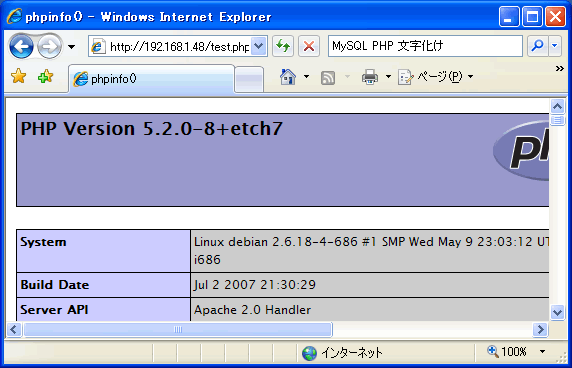This screenshot has height=368, width=572.
Task: Expand the address bar history dropdown
Action: coord(259,46)
